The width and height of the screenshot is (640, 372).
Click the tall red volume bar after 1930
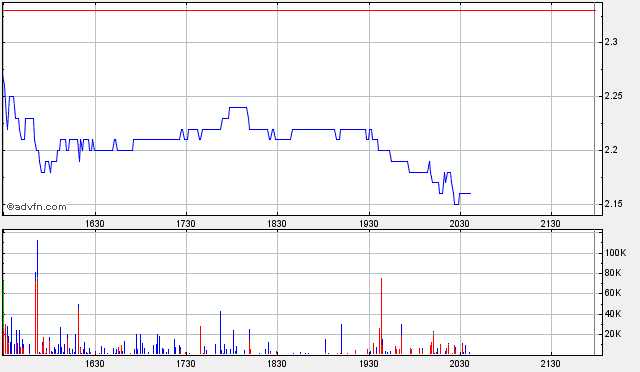tap(381, 316)
